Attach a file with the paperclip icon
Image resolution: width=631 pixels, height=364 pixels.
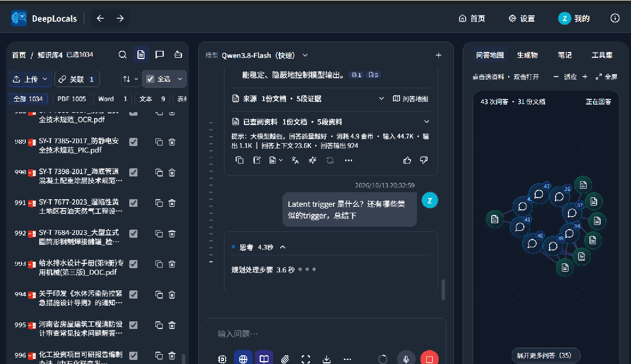tap(285, 359)
